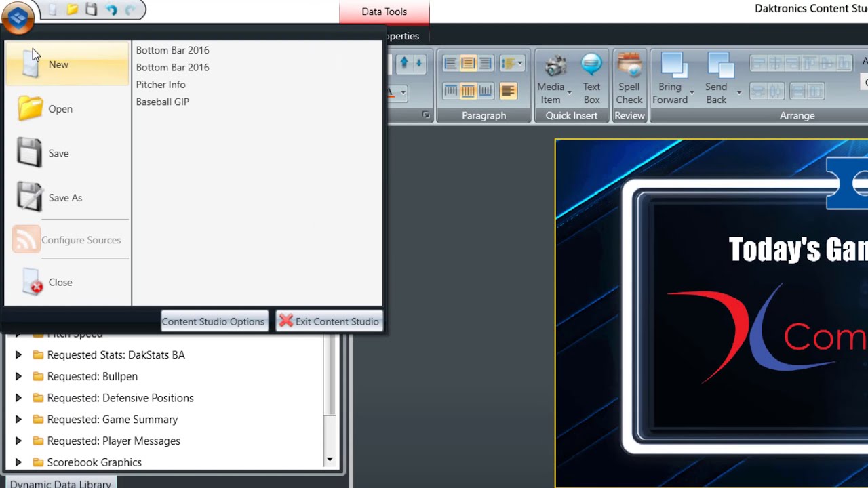Choose New in the application menu
This screenshot has height=488, width=868.
coord(67,64)
